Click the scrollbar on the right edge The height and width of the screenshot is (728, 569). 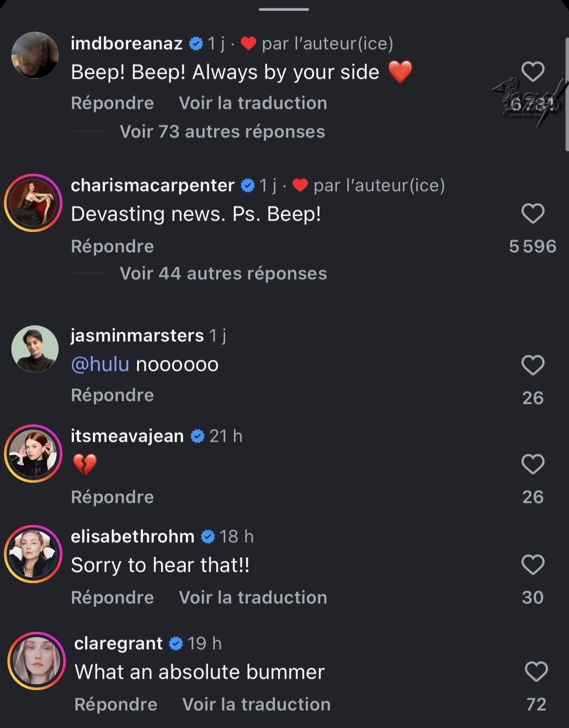coord(567,94)
